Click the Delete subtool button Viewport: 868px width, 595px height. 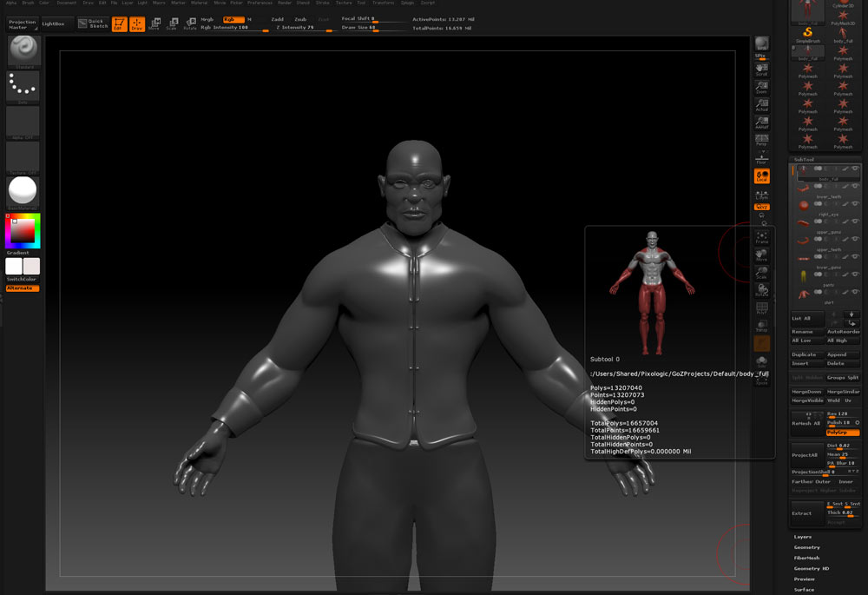(843, 363)
